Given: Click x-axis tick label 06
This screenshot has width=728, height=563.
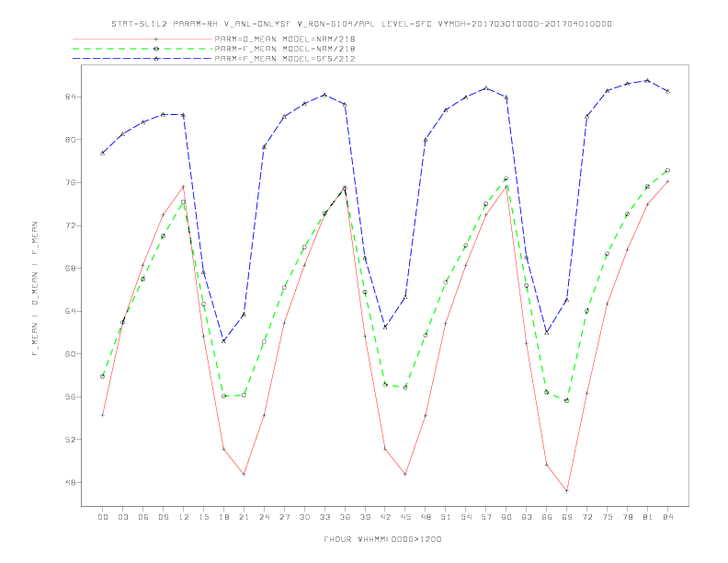Looking at the screenshot, I should [x=143, y=517].
